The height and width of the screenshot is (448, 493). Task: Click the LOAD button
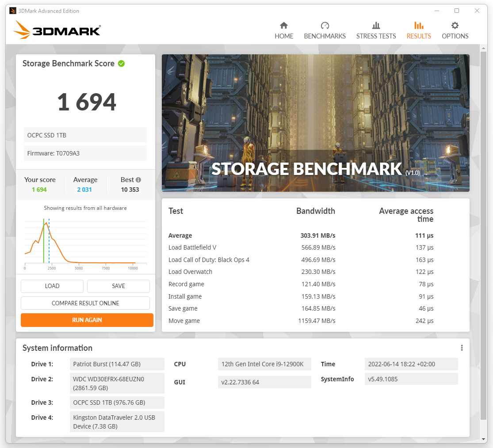coord(52,286)
